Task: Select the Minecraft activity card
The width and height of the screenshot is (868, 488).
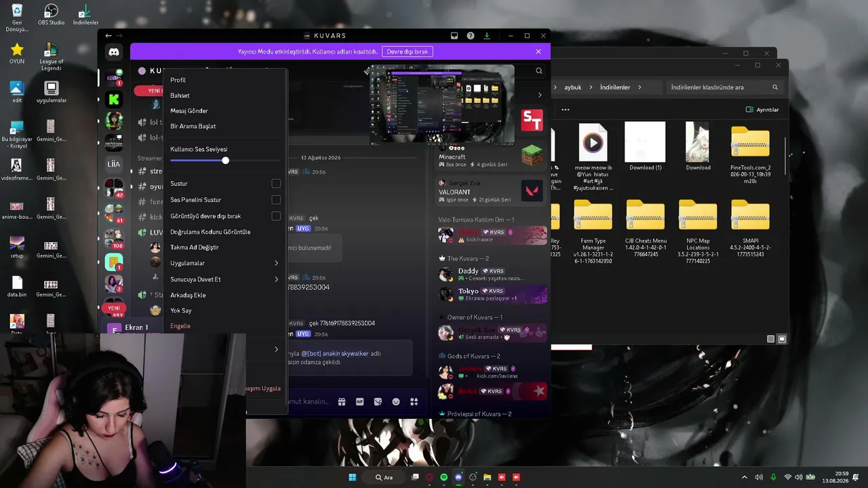Action: [x=490, y=157]
